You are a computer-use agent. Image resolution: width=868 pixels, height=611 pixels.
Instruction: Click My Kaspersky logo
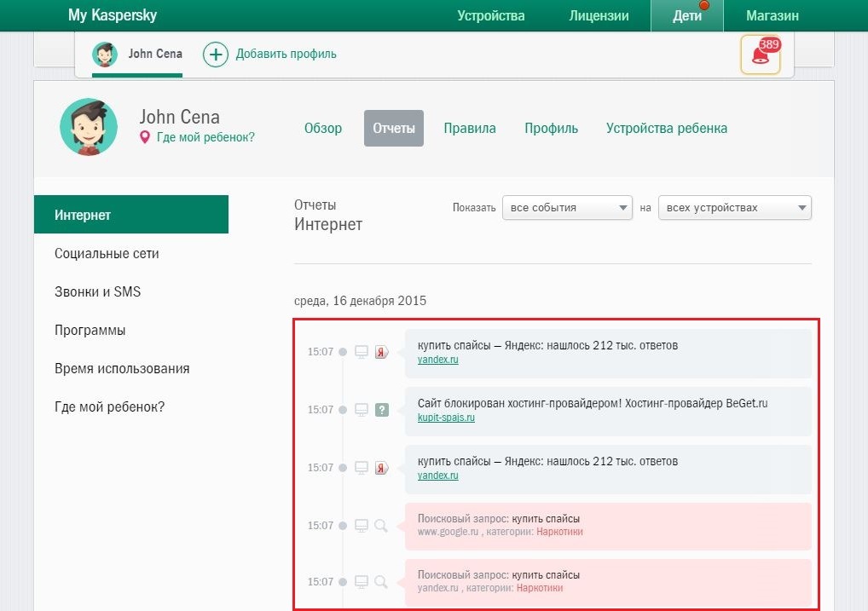(113, 15)
